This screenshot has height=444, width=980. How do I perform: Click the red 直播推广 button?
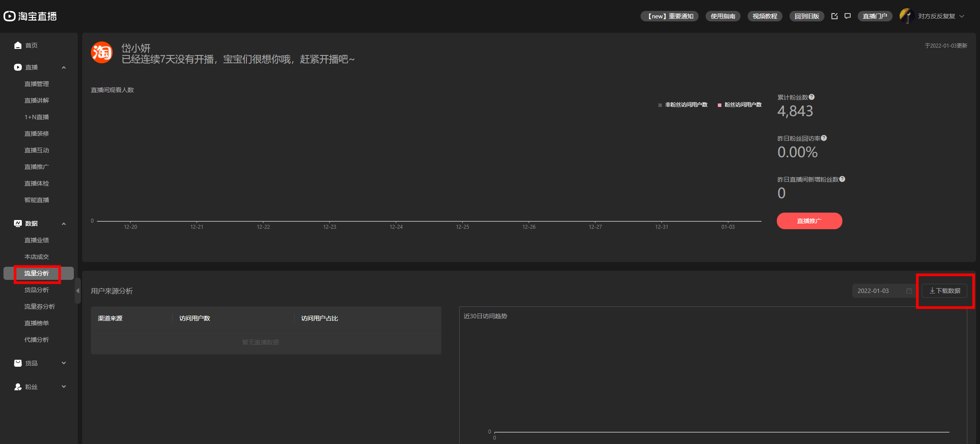pyautogui.click(x=809, y=221)
